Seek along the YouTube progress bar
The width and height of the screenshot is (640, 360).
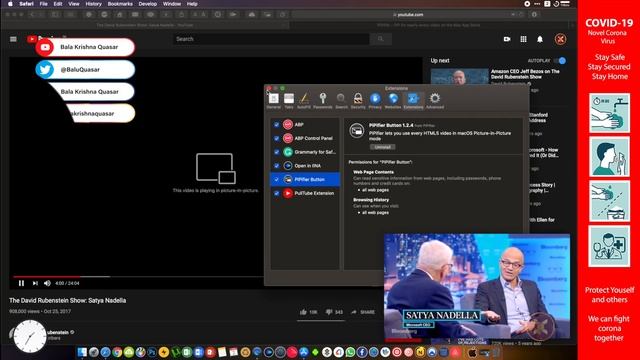(x=139, y=277)
